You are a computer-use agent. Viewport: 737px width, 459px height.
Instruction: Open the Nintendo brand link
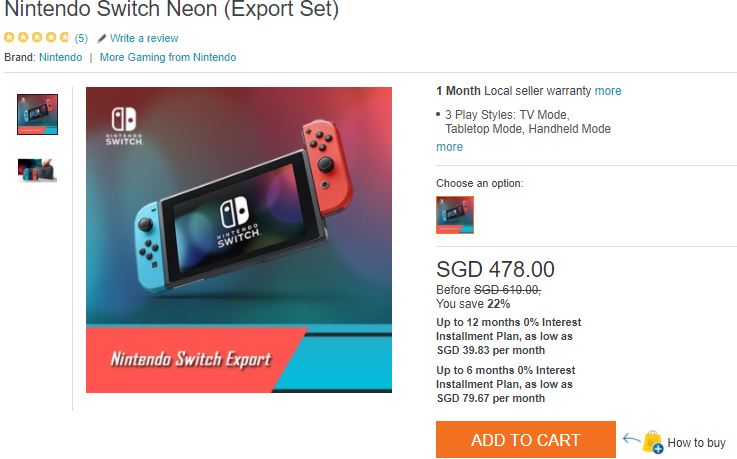61,57
